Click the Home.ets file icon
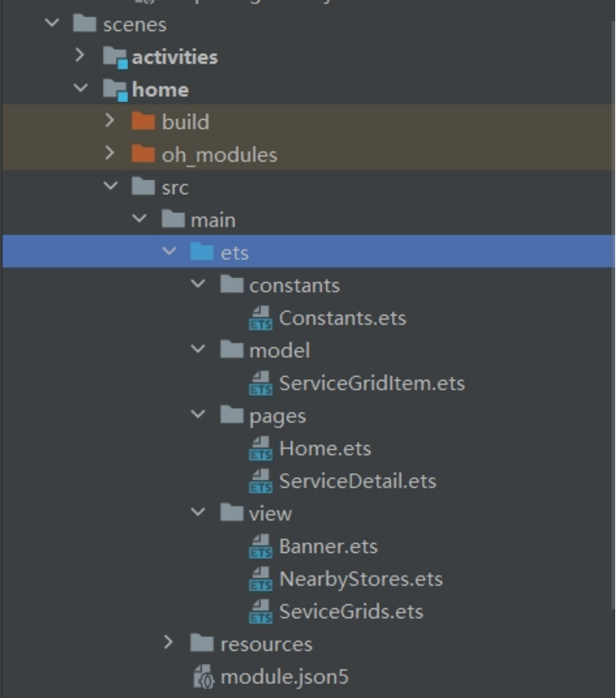 261,448
